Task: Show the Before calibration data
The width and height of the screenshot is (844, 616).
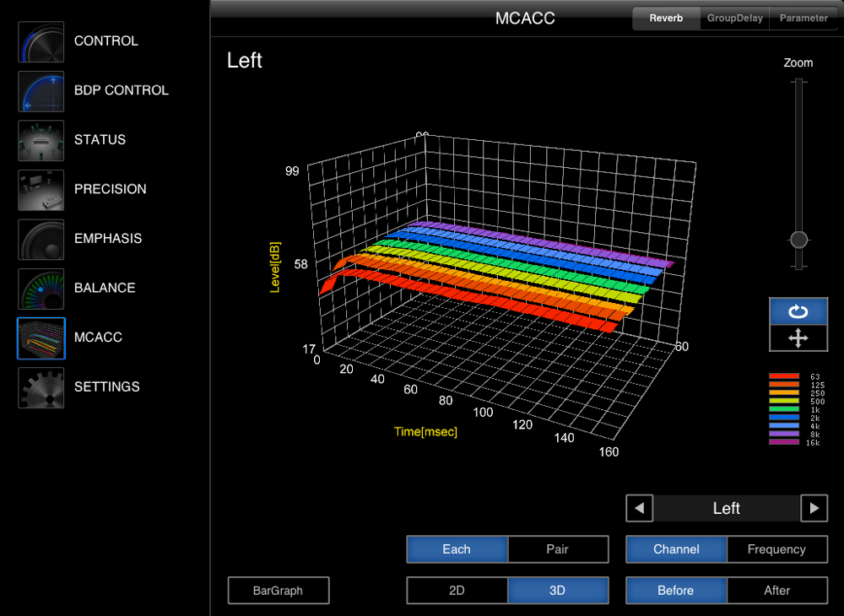Action: point(676,591)
